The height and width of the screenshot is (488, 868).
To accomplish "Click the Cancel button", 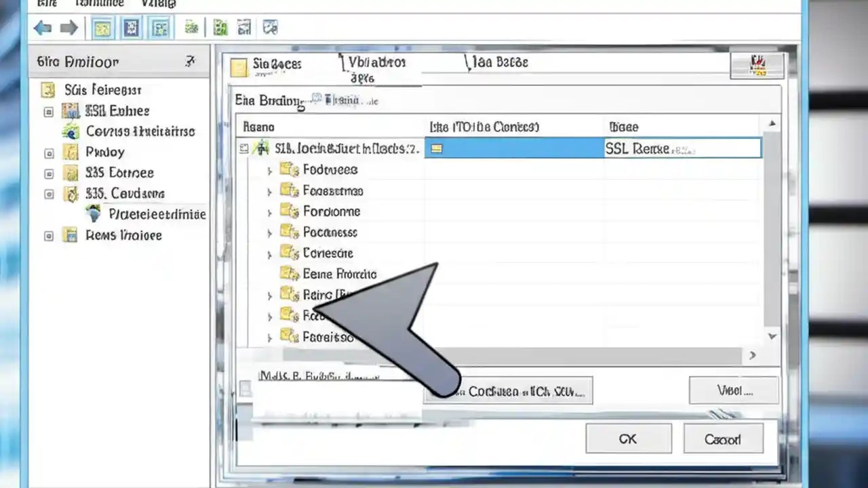I will pos(722,439).
